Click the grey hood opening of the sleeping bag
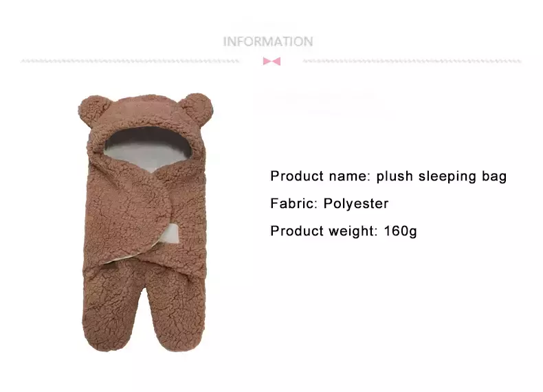 [148, 149]
